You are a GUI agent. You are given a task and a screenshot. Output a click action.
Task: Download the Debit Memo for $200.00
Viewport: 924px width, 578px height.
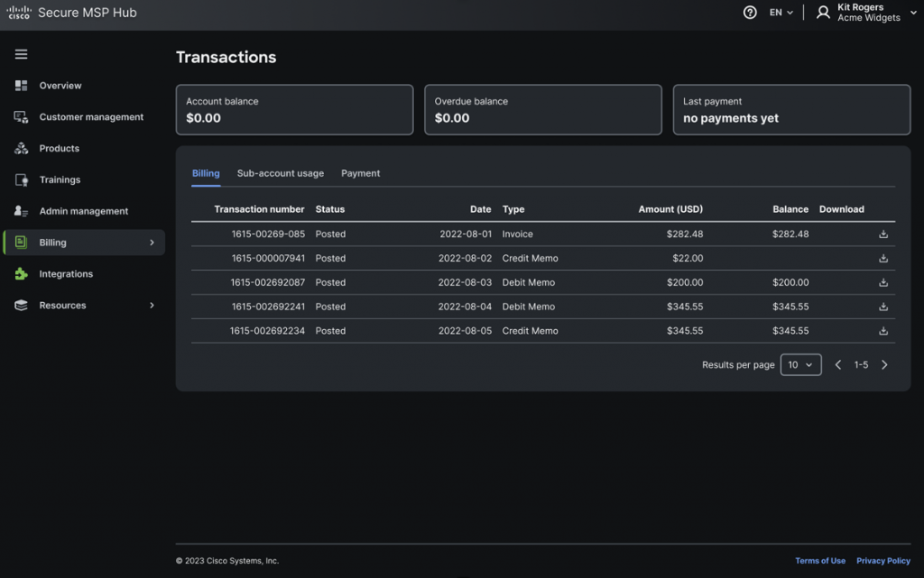pos(883,283)
